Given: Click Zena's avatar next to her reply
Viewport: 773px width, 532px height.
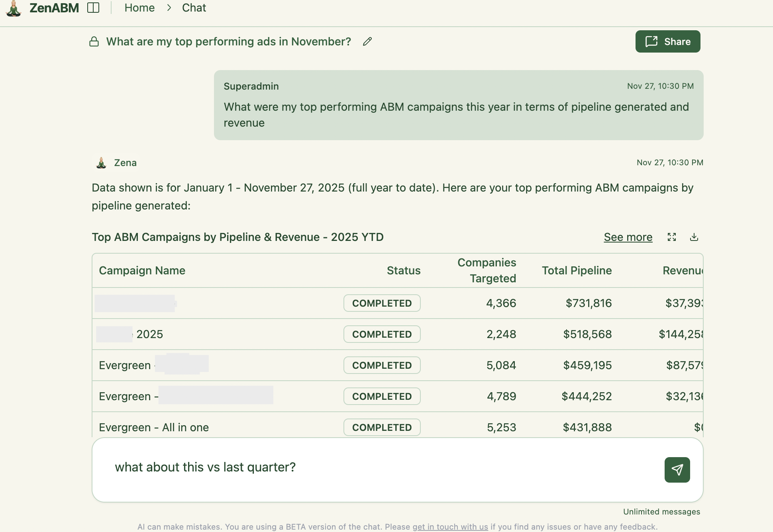Looking at the screenshot, I should pos(102,162).
